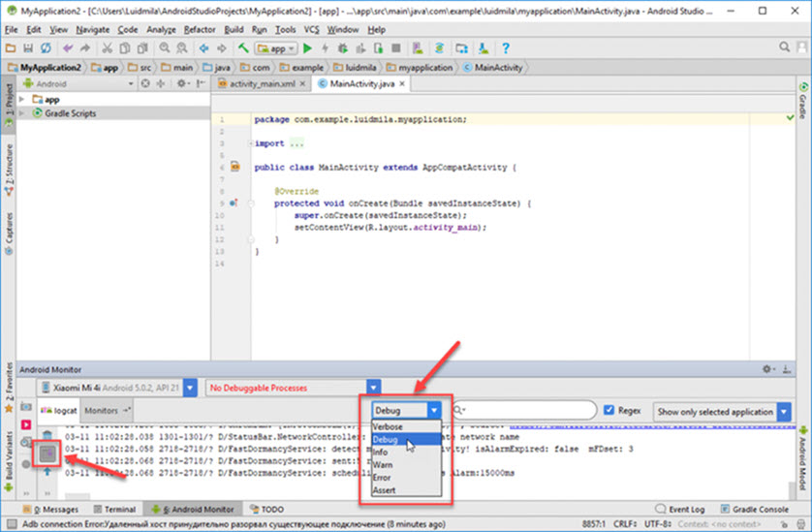Open the Gradle Console
The image size is (812, 532).
tap(755, 509)
